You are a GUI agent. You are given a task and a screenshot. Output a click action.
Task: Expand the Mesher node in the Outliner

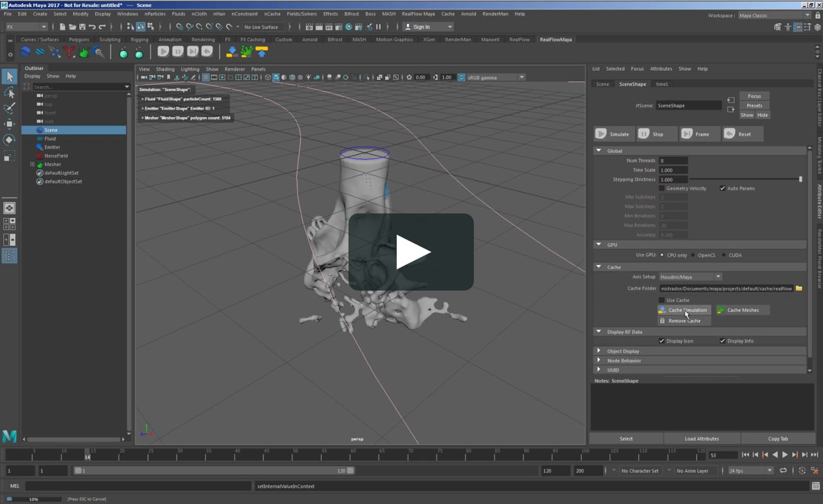32,165
